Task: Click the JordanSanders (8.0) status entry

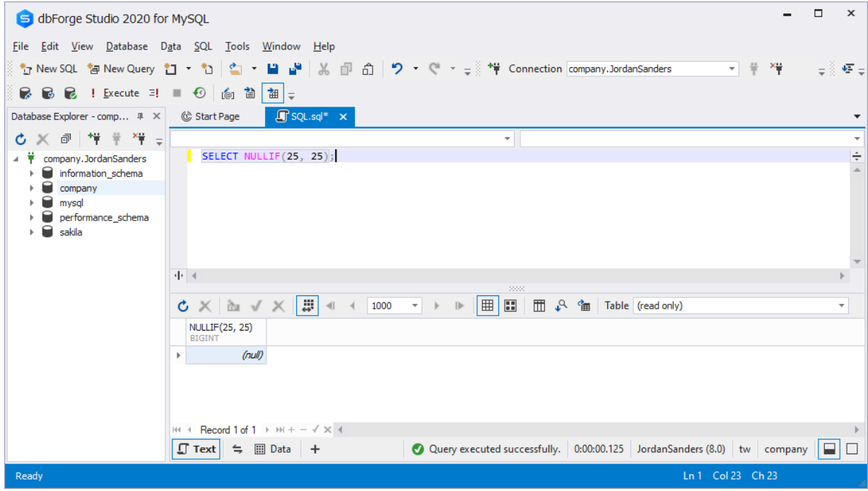Action: point(681,449)
